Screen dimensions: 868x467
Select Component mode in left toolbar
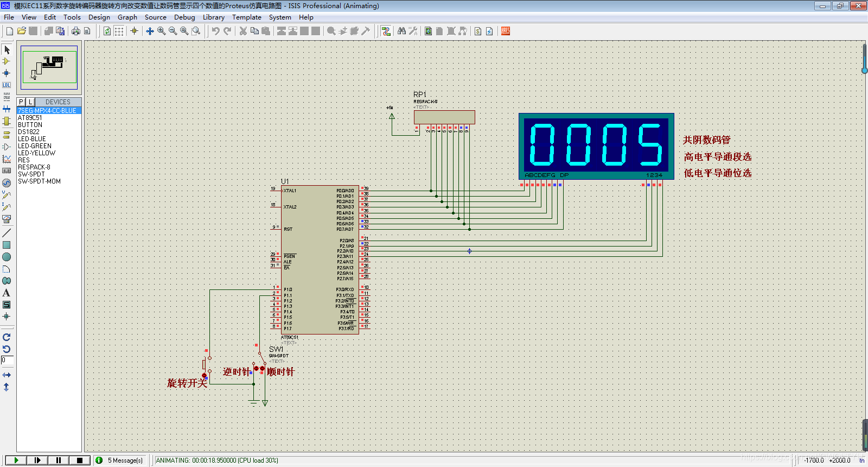(x=7, y=61)
